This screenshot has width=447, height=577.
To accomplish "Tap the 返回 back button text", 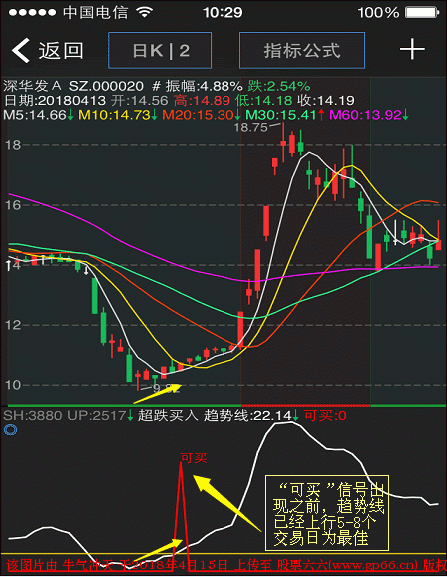I will [61, 51].
